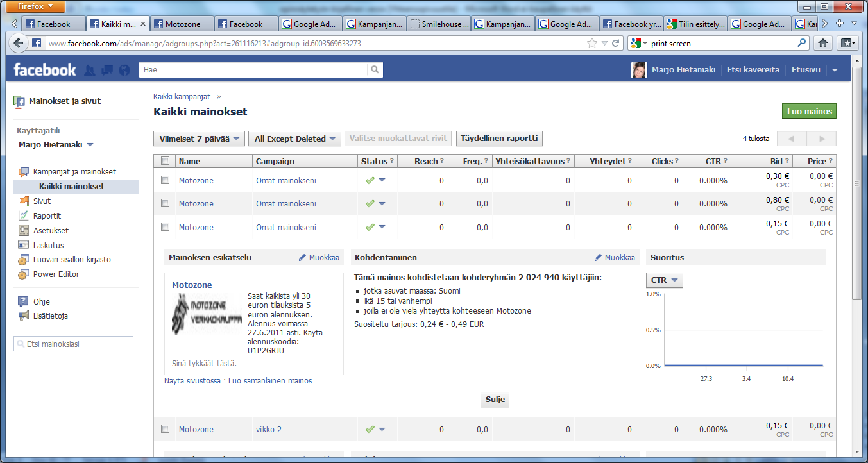Open Viimeiset 7 päivää date range dropdown
Image resolution: width=868 pixels, height=463 pixels.
point(200,139)
